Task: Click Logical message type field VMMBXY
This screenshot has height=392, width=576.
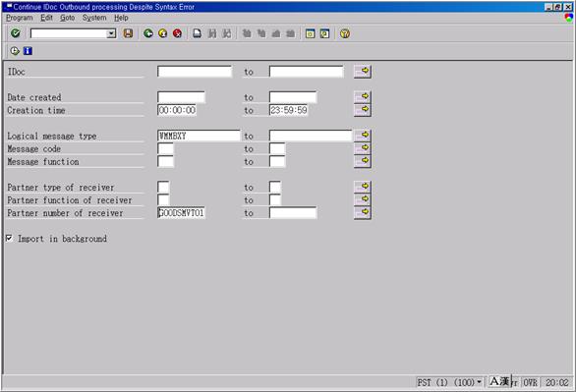Action: (x=199, y=136)
